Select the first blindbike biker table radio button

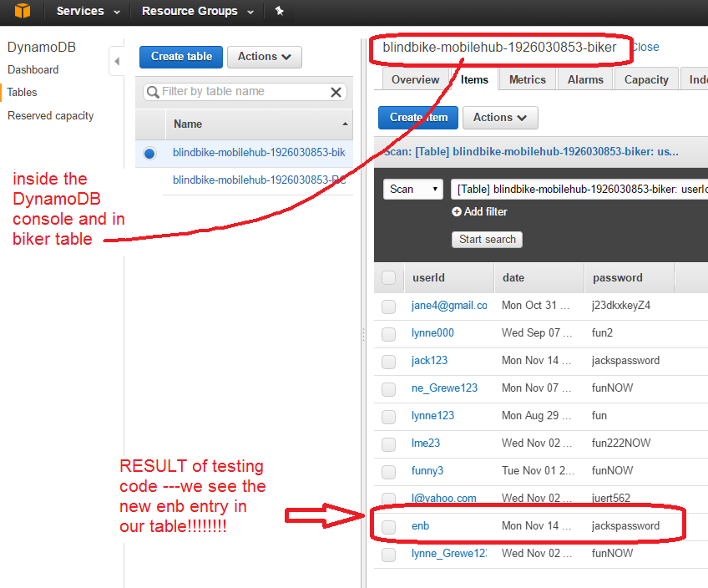click(x=149, y=153)
